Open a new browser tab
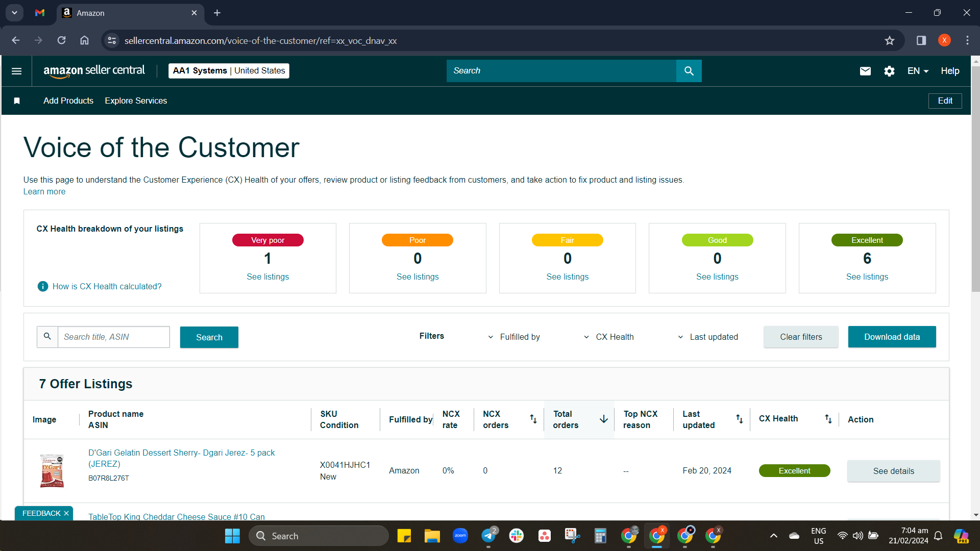The height and width of the screenshot is (551, 980). coord(217,13)
